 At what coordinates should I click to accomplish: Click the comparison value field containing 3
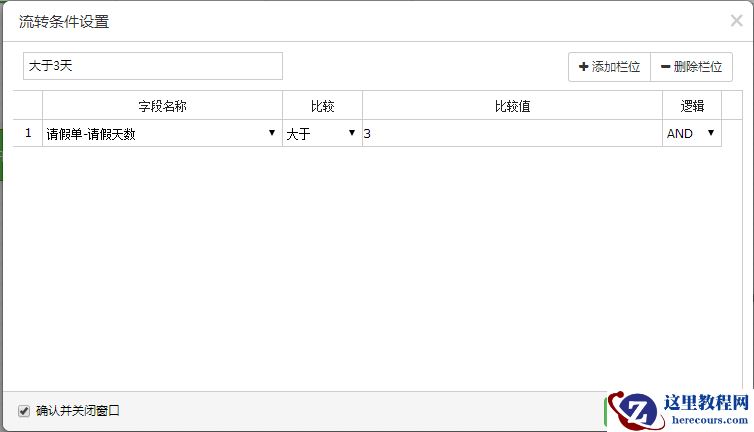512,133
